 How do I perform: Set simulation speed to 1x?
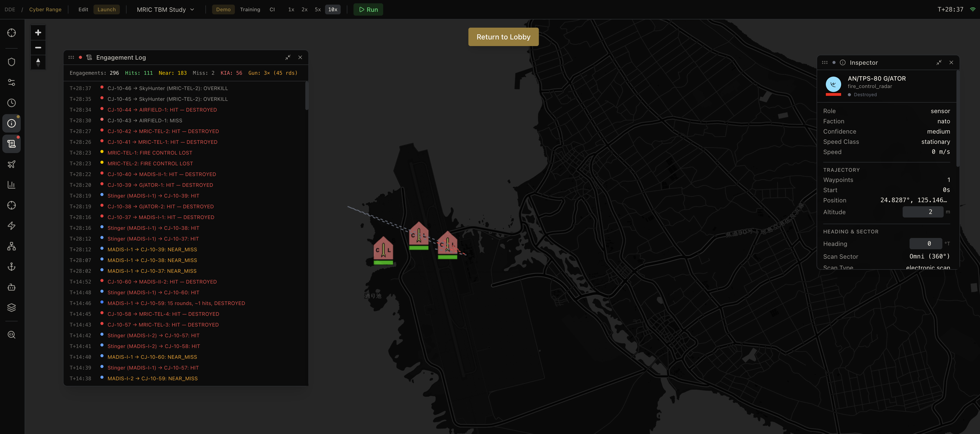click(x=291, y=9)
